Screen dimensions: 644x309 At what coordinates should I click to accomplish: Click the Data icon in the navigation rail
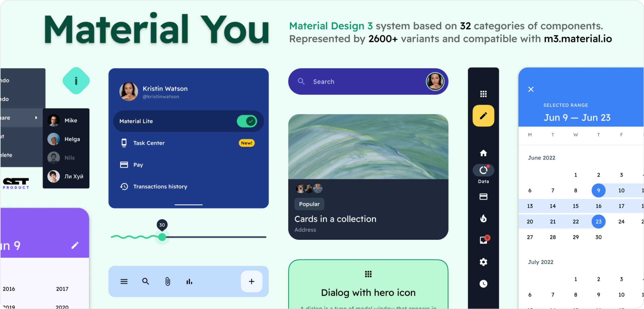coord(483,170)
